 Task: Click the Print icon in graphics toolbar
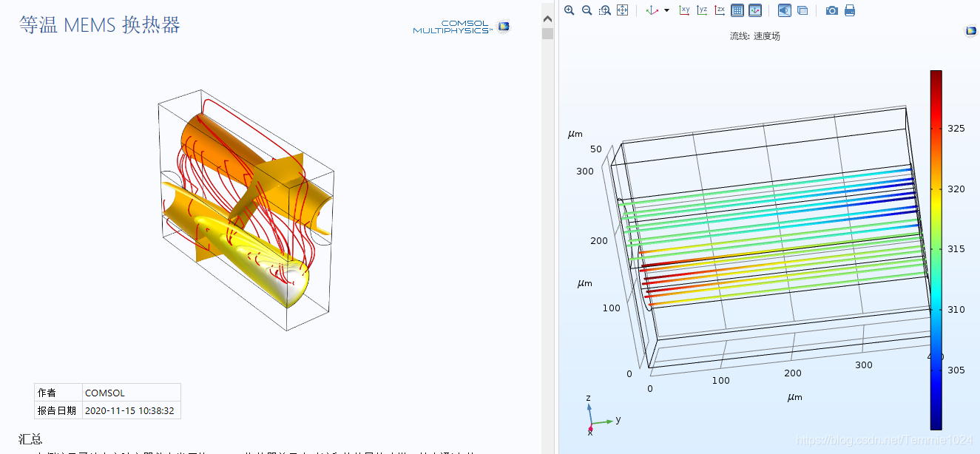click(x=850, y=10)
